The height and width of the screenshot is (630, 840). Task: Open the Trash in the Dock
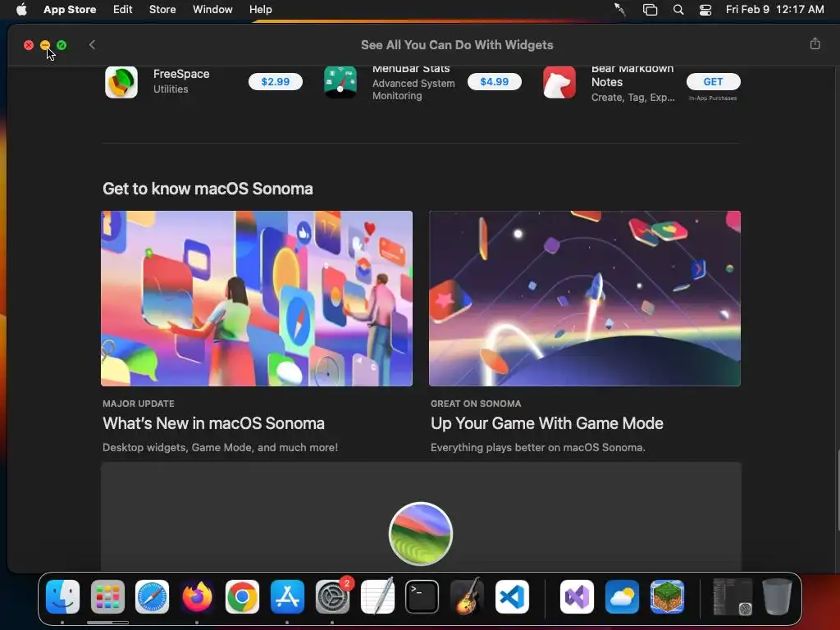[777, 596]
